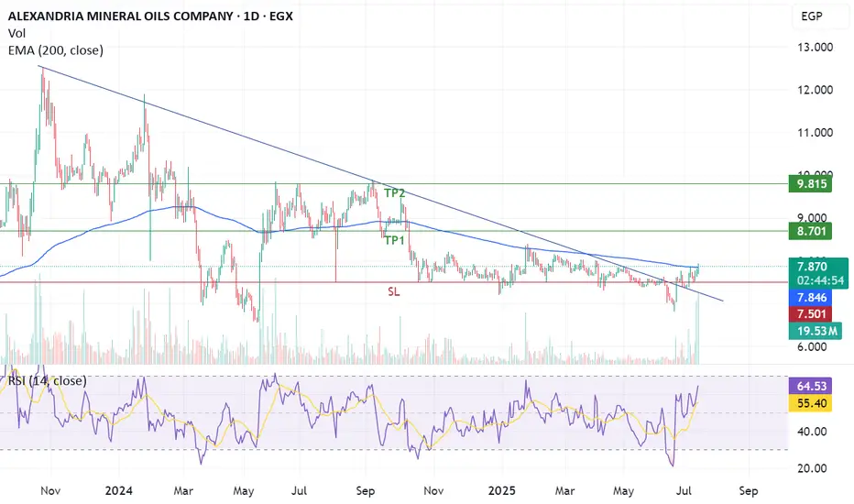Click the Sep label at far right of axis
This screenshot has height=504, width=854.
[x=749, y=490]
